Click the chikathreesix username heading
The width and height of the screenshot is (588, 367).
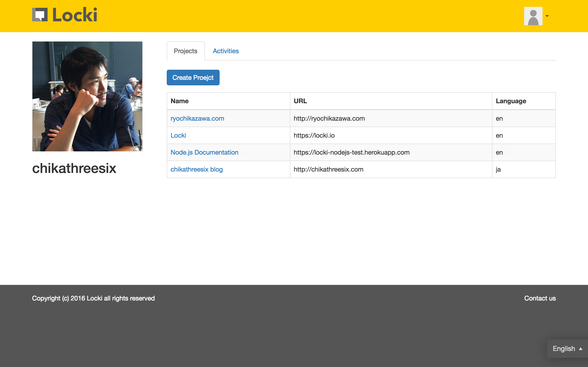pos(74,168)
